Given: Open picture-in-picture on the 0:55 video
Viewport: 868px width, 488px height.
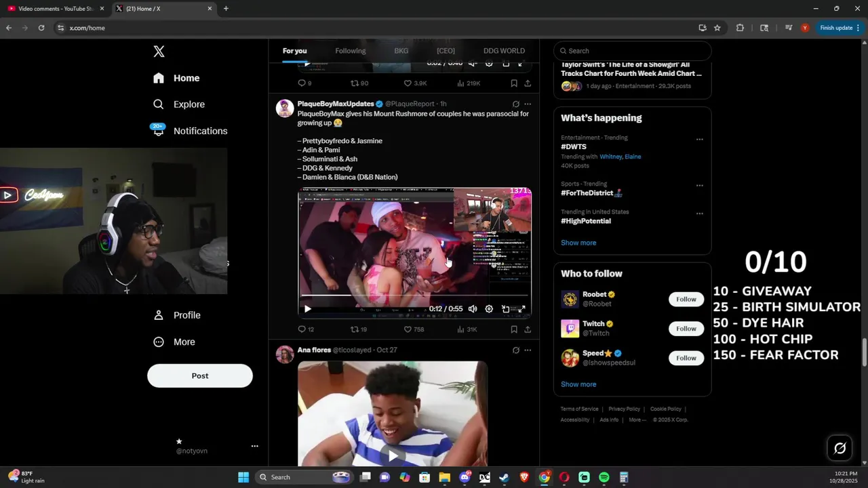Looking at the screenshot, I should coord(505,309).
